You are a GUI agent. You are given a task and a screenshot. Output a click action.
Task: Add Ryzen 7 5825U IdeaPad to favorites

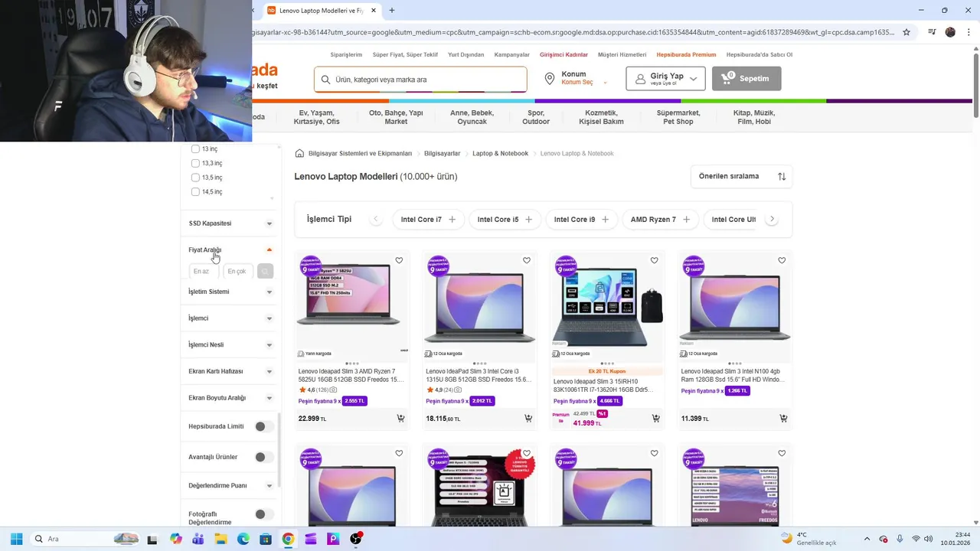pos(399,260)
